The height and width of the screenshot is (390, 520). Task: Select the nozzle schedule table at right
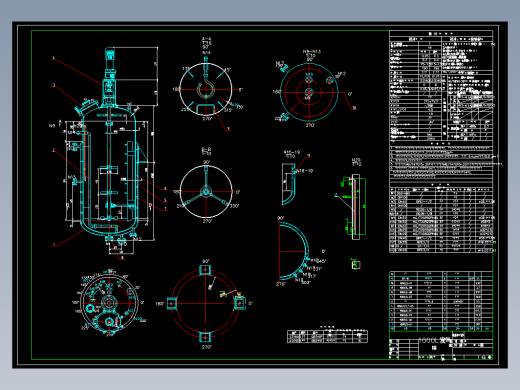pyautogui.click(x=441, y=219)
